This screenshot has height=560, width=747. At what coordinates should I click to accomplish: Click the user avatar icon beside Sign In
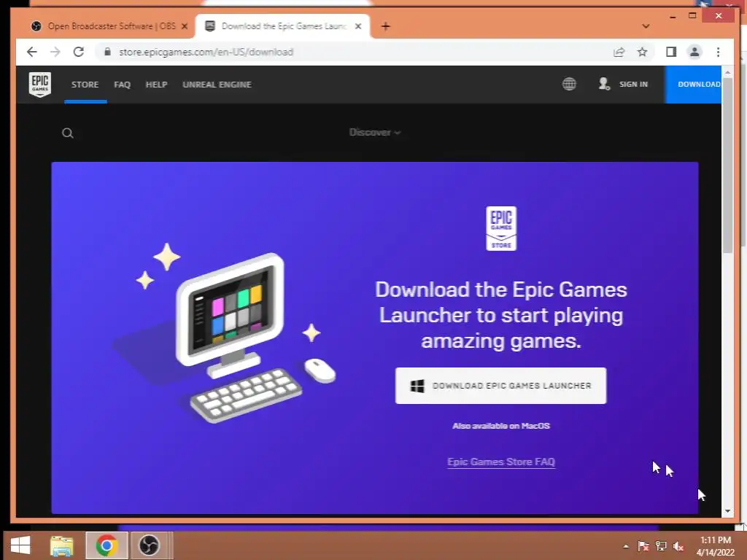tap(604, 85)
